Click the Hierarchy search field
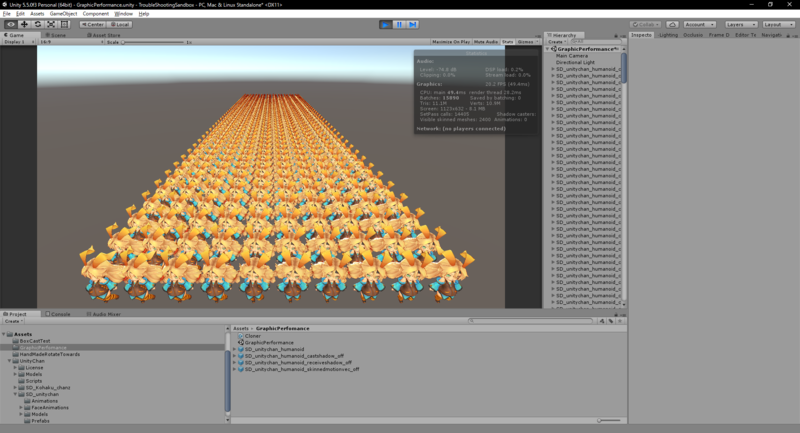The image size is (800, 433). [596, 42]
